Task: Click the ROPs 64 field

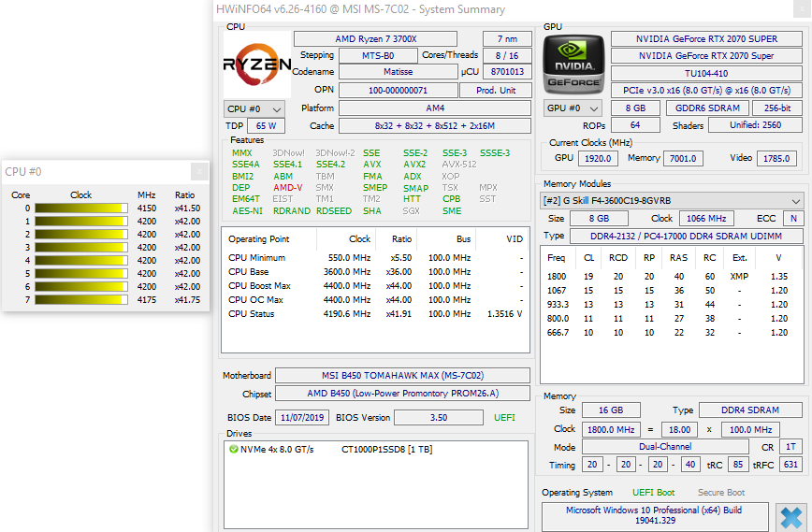Action: click(x=635, y=124)
